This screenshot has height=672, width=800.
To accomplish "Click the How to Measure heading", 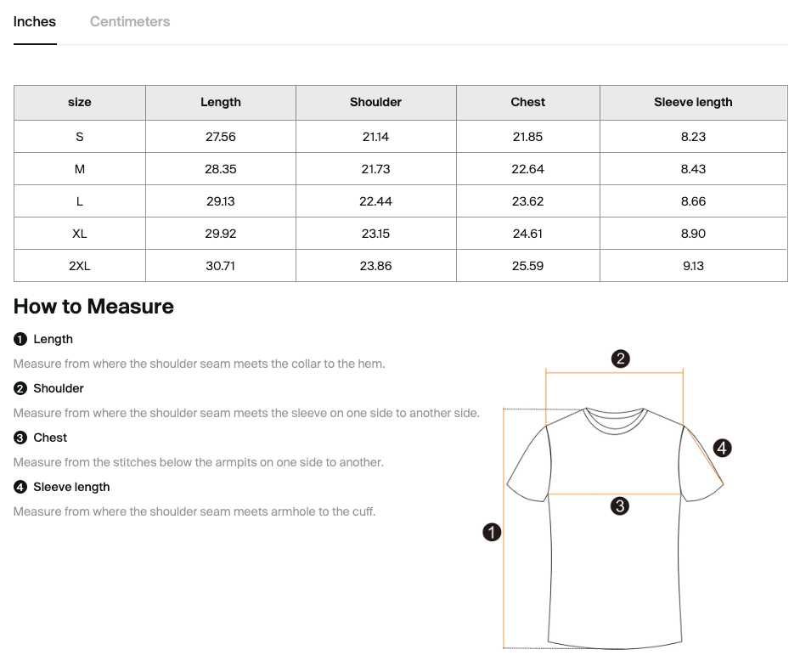I will (x=93, y=307).
